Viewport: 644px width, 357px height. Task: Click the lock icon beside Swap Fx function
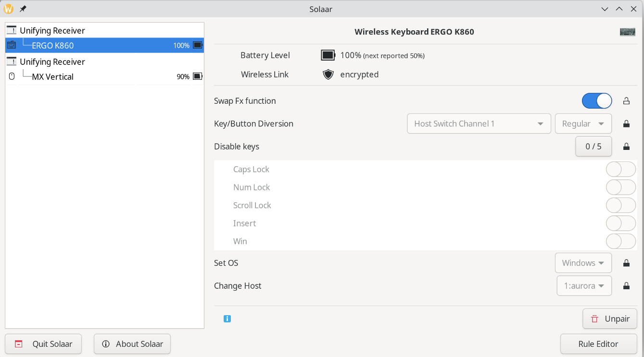pyautogui.click(x=626, y=101)
